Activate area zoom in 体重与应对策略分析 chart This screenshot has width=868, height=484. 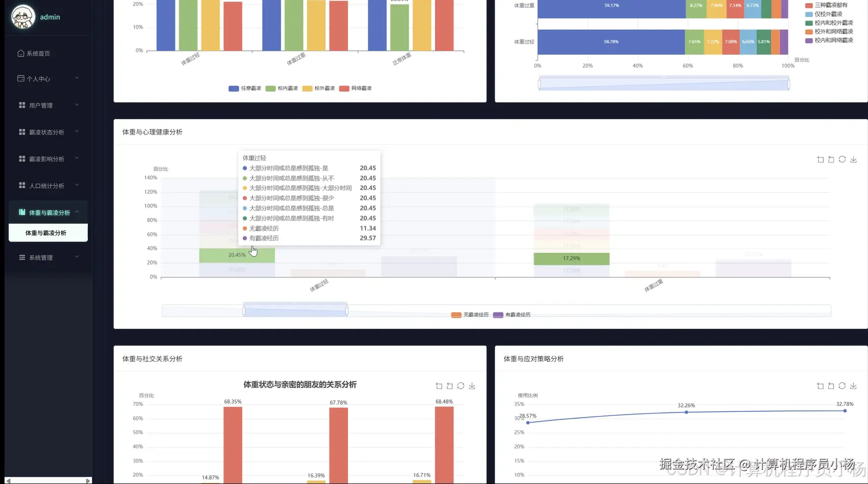point(820,386)
